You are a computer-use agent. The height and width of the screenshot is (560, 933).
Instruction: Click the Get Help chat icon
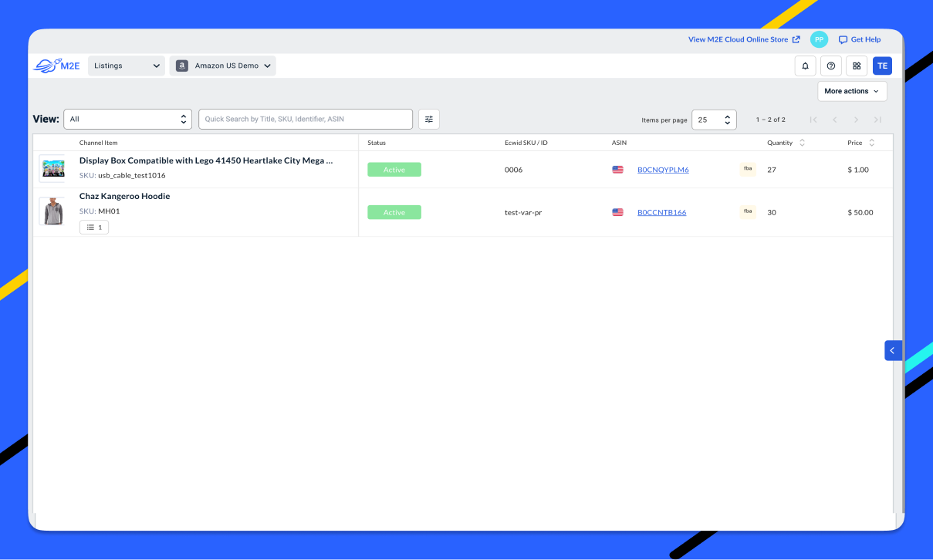(841, 39)
